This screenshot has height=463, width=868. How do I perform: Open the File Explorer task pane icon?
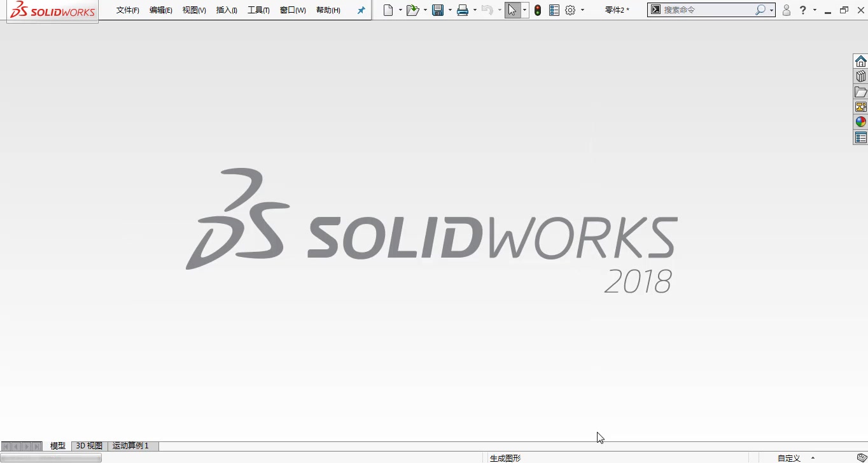(x=860, y=92)
